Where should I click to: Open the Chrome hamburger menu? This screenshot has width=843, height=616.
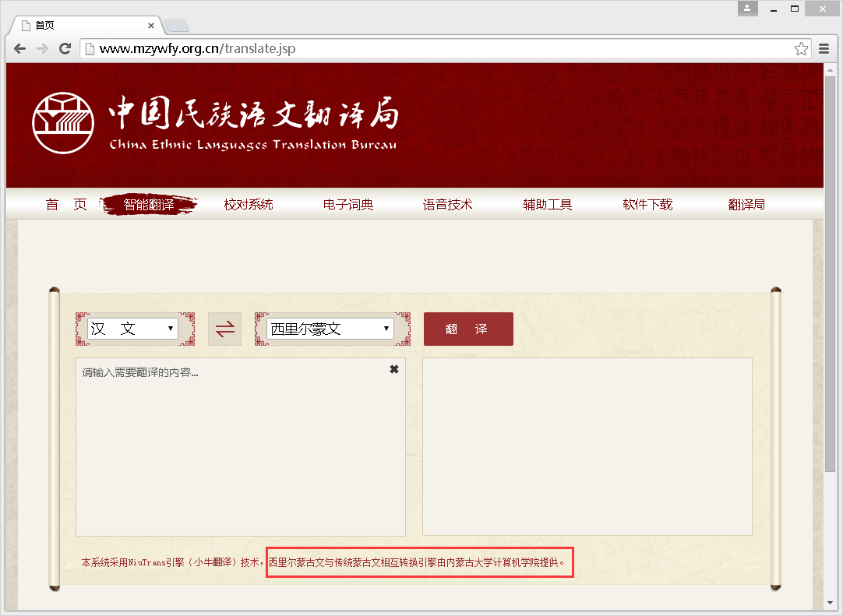click(824, 49)
